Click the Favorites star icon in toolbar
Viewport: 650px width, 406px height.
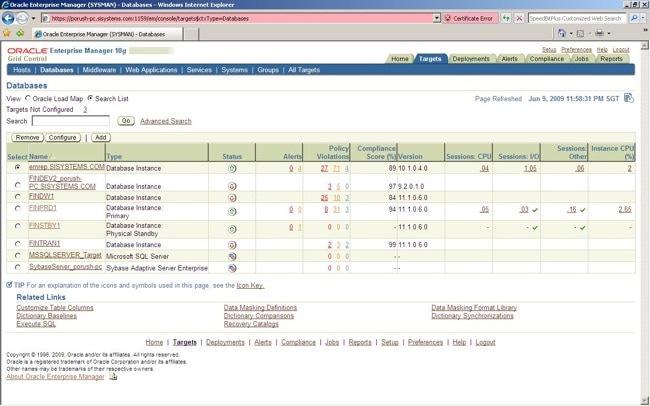tap(8, 33)
